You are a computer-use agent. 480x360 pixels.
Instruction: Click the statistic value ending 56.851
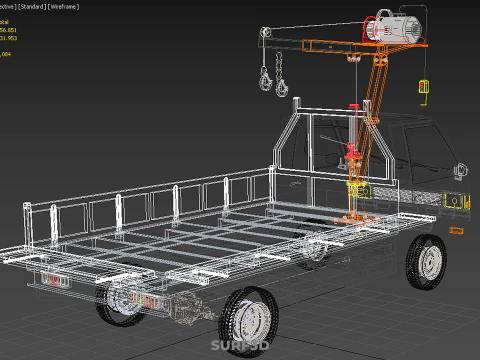click(8, 30)
